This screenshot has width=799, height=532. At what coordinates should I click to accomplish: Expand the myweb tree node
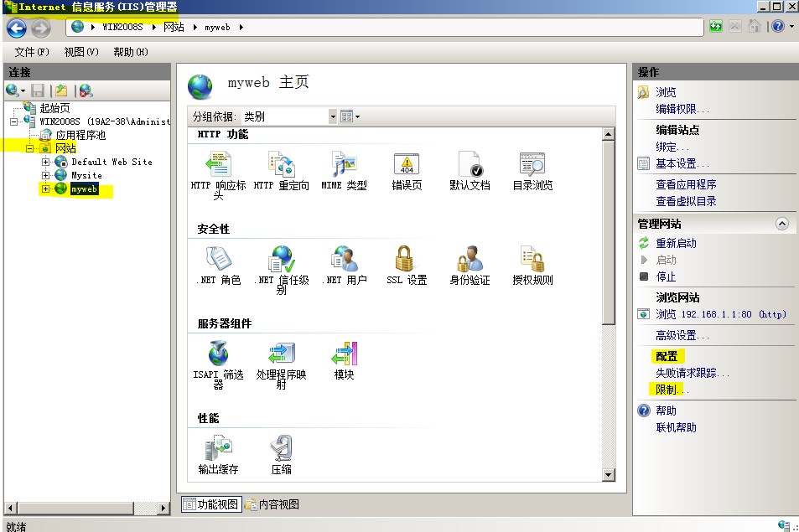tap(45, 189)
